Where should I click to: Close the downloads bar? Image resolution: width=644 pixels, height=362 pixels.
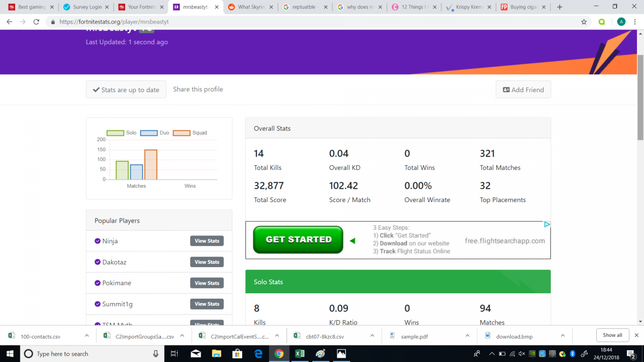pos(636,335)
